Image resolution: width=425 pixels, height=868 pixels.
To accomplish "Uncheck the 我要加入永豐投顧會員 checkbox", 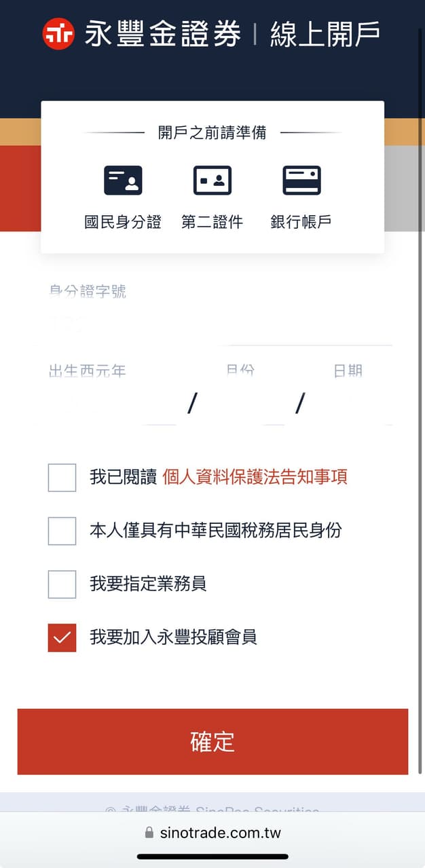I will [x=61, y=637].
